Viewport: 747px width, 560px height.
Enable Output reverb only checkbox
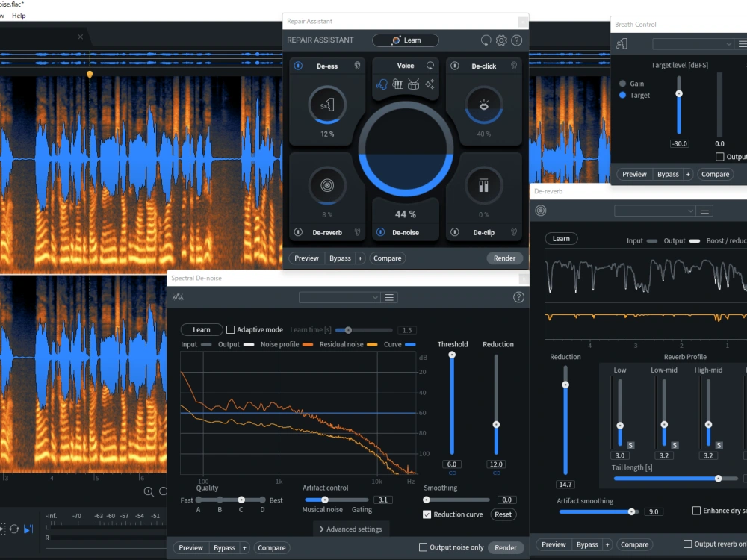(687, 544)
